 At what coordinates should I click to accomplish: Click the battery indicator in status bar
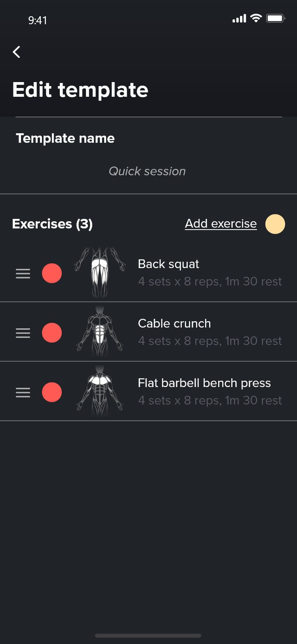(276, 18)
